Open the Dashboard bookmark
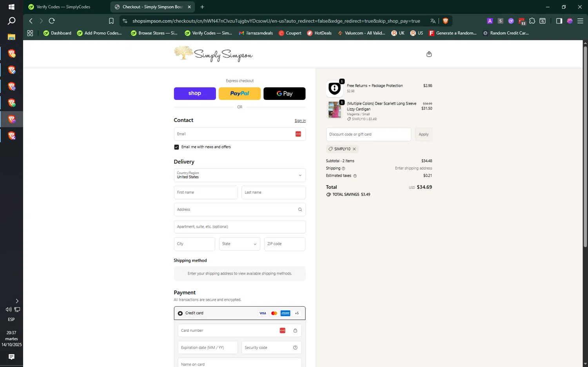 tap(57, 33)
